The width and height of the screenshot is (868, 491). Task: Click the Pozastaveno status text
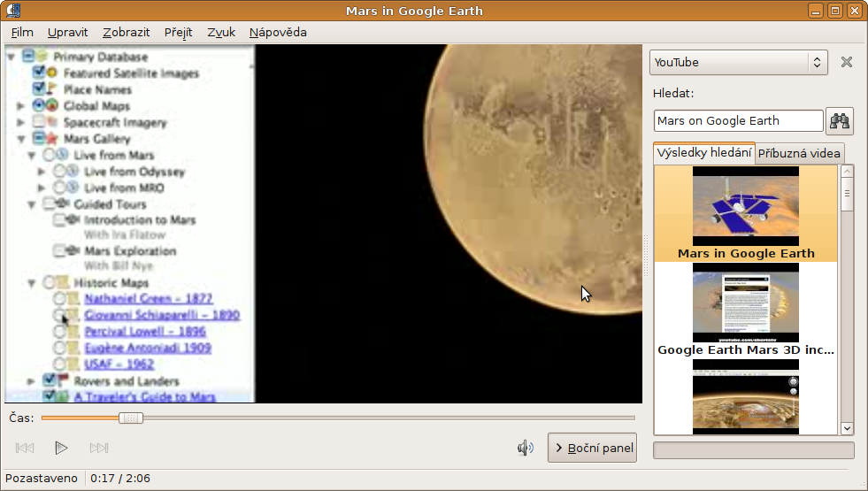(42, 479)
